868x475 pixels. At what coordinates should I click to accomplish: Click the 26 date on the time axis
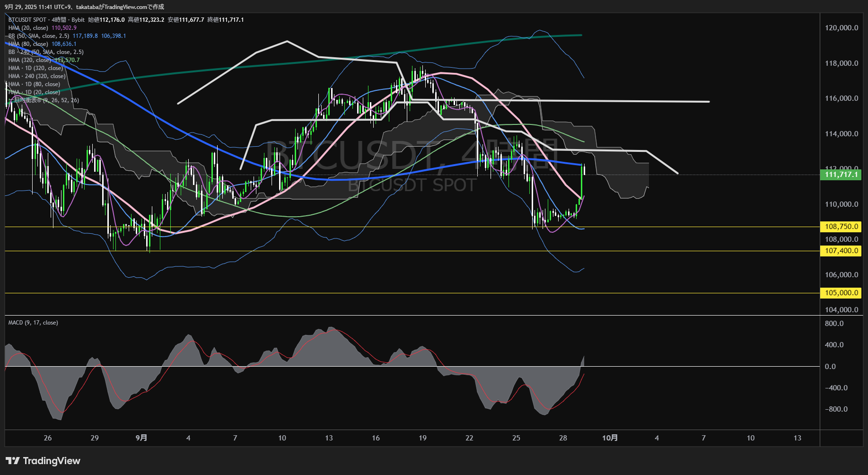(48, 438)
